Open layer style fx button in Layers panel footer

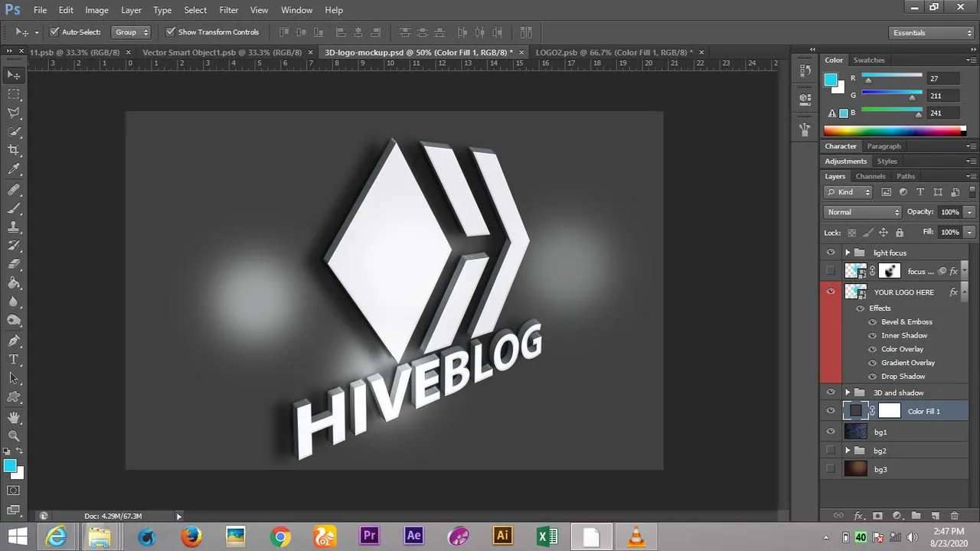858,516
